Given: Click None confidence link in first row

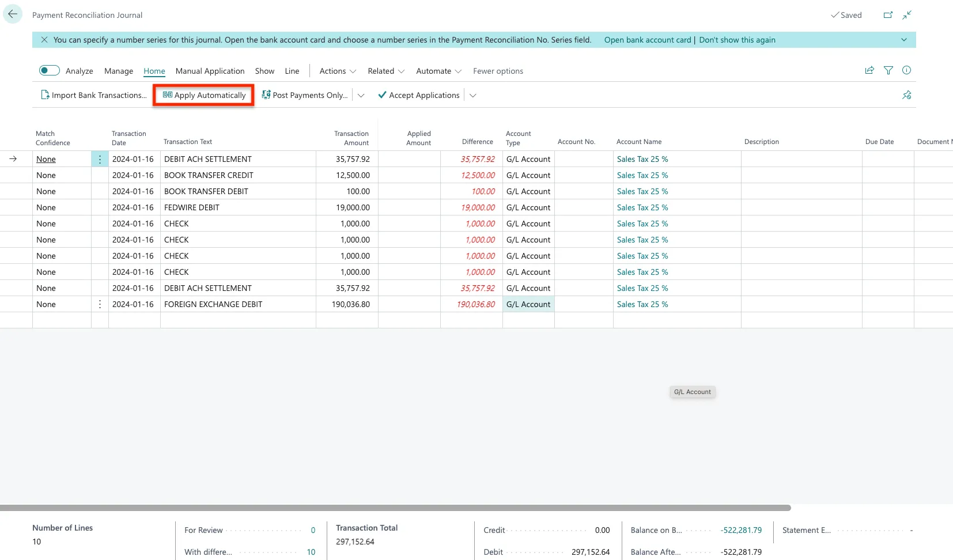Looking at the screenshot, I should pyautogui.click(x=46, y=159).
